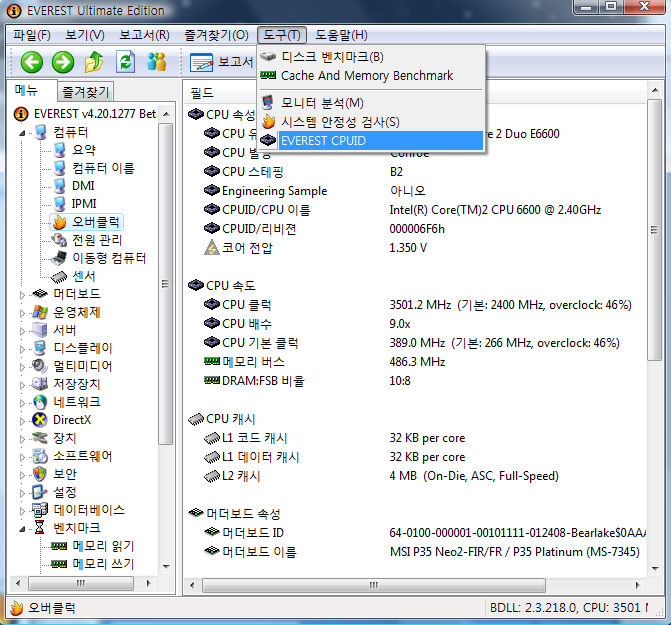Expand the 운영체제 tree node
The image size is (671, 625).
click(x=22, y=313)
